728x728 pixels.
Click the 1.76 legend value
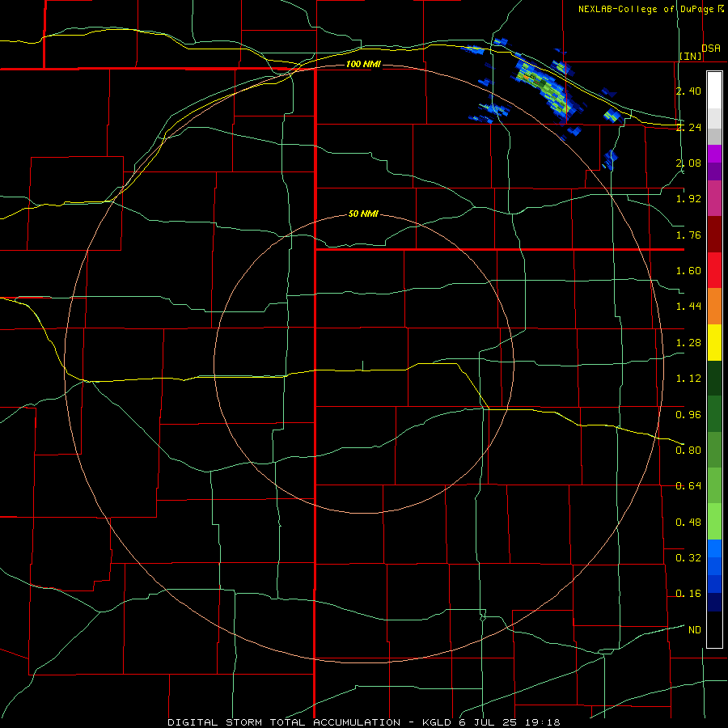click(x=688, y=235)
